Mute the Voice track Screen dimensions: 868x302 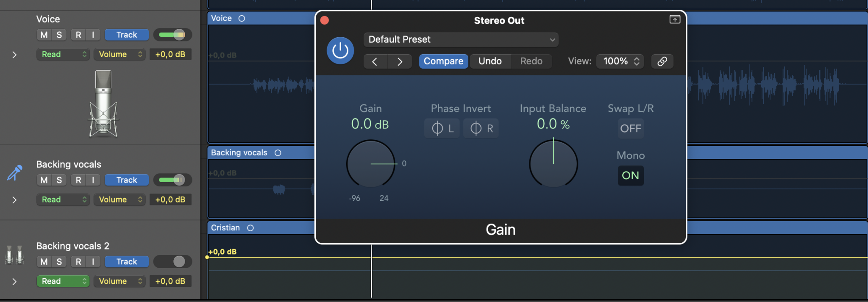(44, 35)
